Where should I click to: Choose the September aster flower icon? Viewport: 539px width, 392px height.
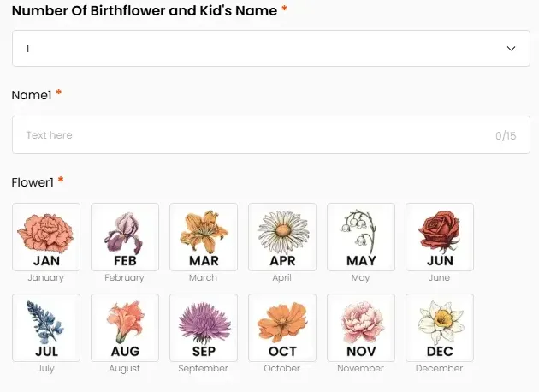coord(204,328)
